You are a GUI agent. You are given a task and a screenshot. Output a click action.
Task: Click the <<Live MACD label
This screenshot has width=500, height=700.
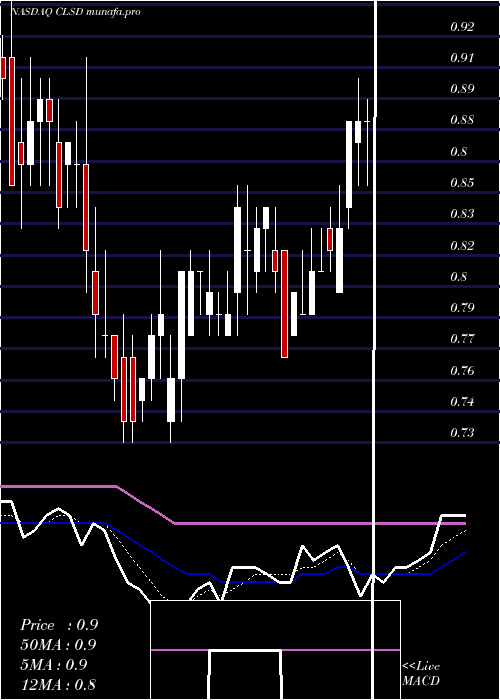pyautogui.click(x=421, y=674)
